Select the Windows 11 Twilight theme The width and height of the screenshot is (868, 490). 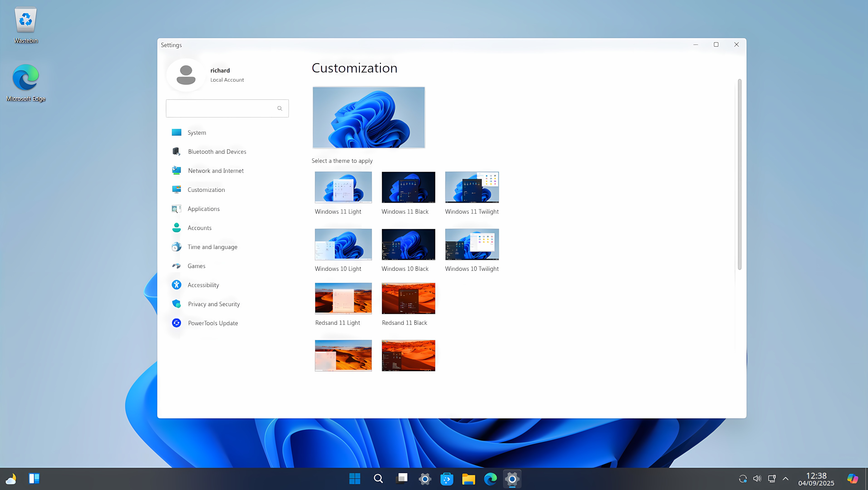[472, 187]
